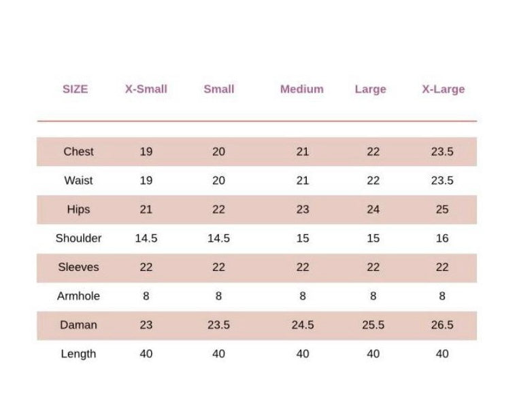Viewport: 517px width, 420px height.
Task: Click the Sleeves row label
Action: (78, 268)
